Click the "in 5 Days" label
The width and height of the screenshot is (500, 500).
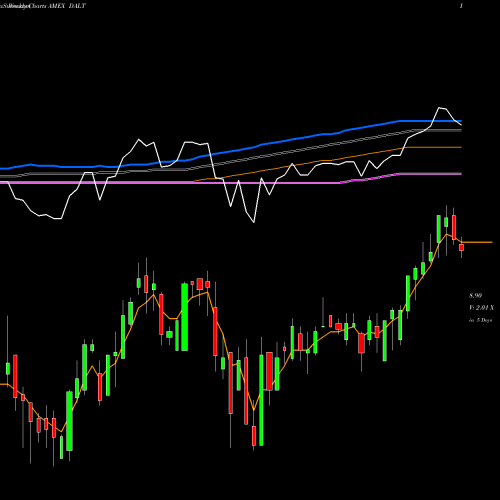point(480,320)
